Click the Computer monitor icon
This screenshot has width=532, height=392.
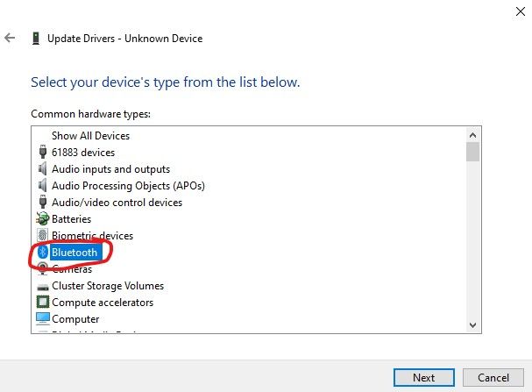[x=43, y=318]
